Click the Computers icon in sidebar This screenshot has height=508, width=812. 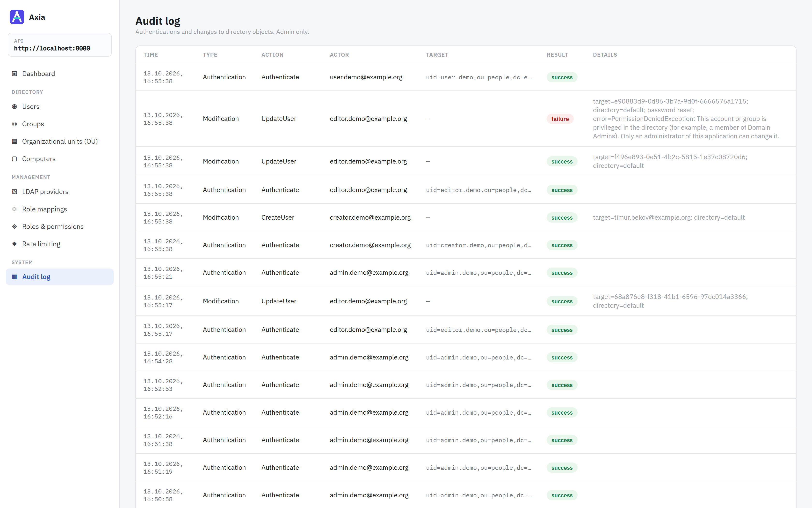(14, 159)
